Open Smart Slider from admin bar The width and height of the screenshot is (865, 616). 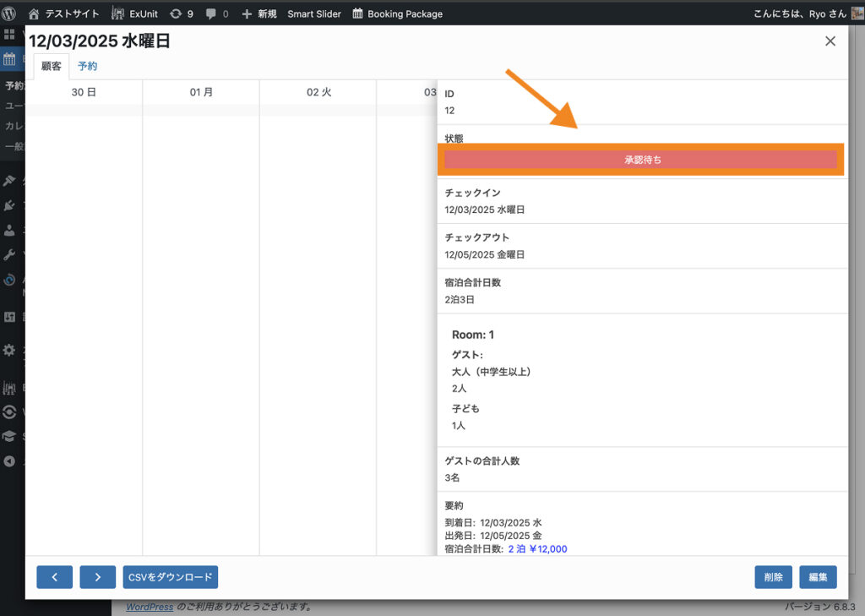pyautogui.click(x=313, y=14)
